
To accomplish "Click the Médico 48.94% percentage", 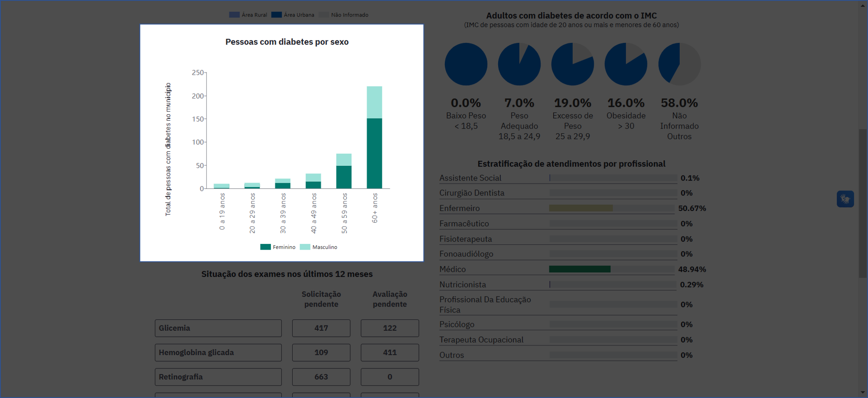I will click(692, 269).
